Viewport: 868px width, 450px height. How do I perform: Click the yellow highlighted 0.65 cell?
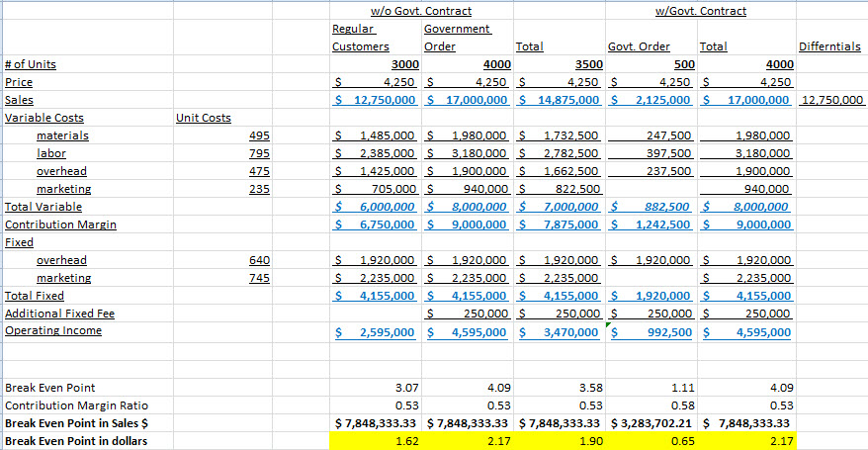pyautogui.click(x=653, y=441)
